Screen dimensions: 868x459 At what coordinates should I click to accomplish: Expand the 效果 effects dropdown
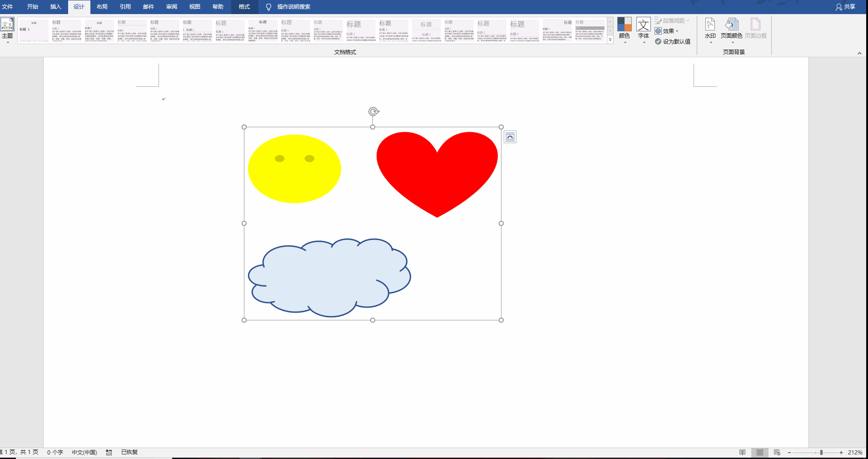click(666, 31)
